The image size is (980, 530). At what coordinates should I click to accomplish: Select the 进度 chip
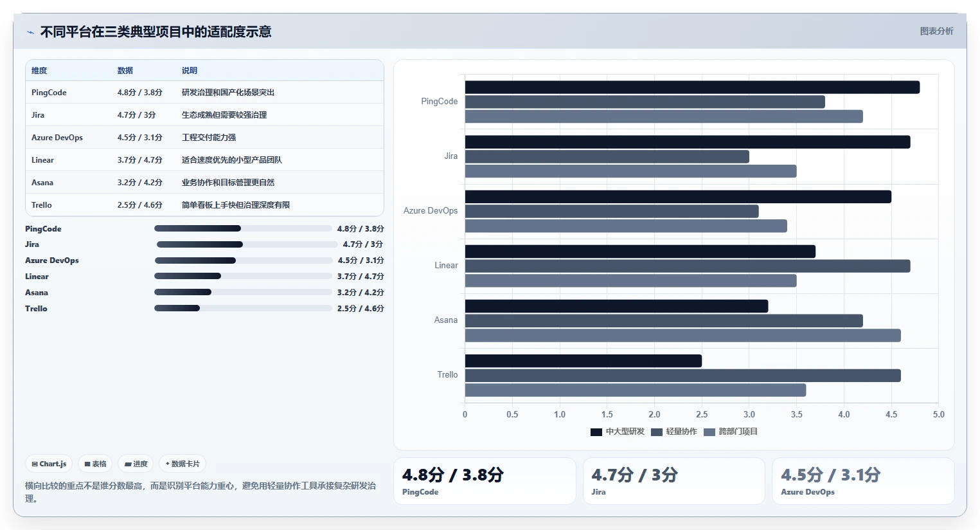point(136,464)
